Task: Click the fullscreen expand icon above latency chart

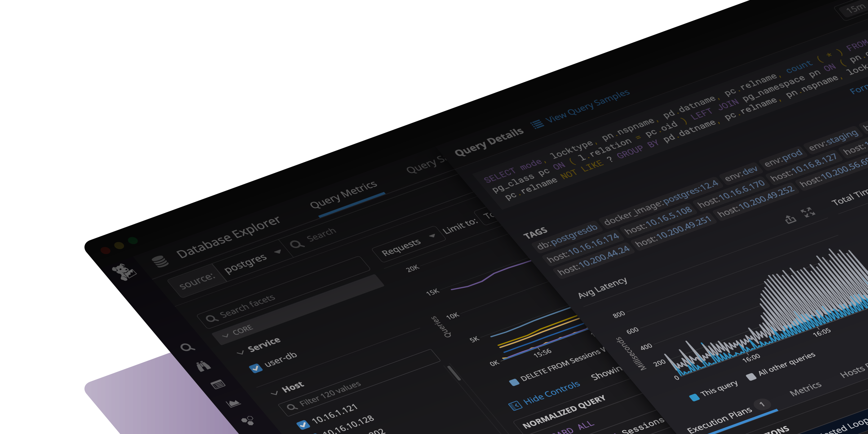Action: coord(808,212)
